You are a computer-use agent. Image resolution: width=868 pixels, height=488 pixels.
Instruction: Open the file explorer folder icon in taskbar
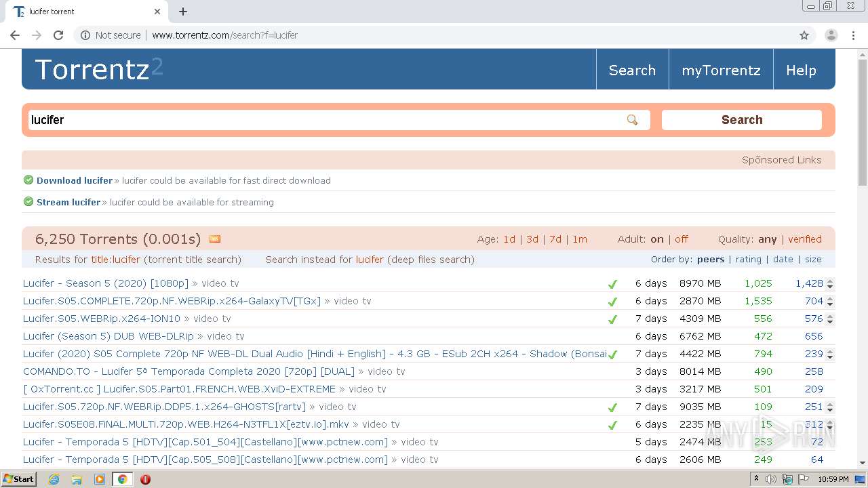coord(77,479)
